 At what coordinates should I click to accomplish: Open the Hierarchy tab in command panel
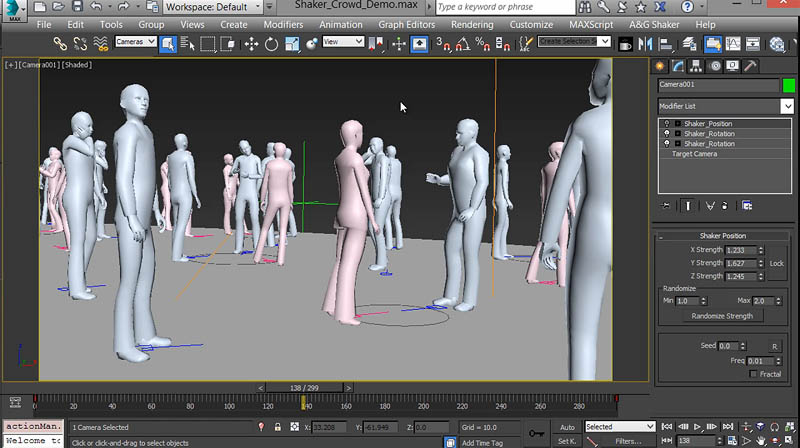pyautogui.click(x=698, y=66)
